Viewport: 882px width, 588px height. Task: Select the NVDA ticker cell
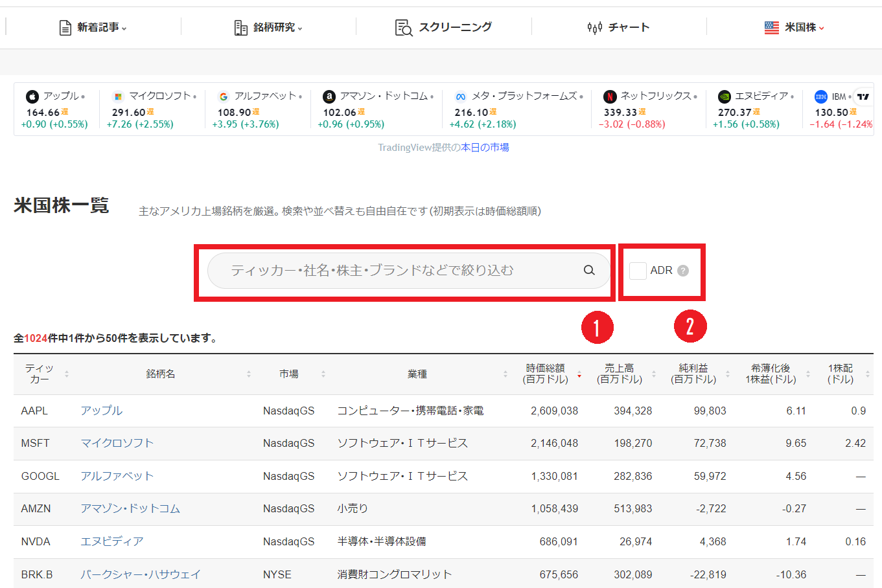(x=36, y=541)
